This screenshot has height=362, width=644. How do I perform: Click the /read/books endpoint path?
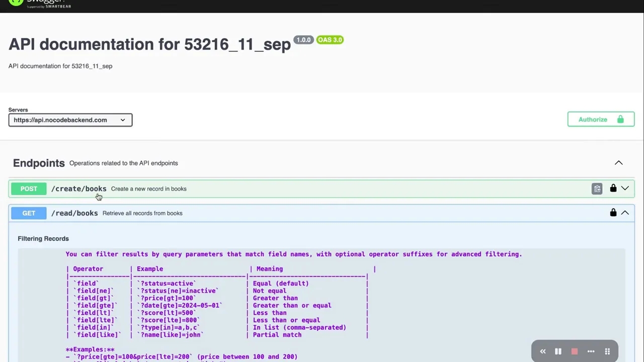pos(74,213)
